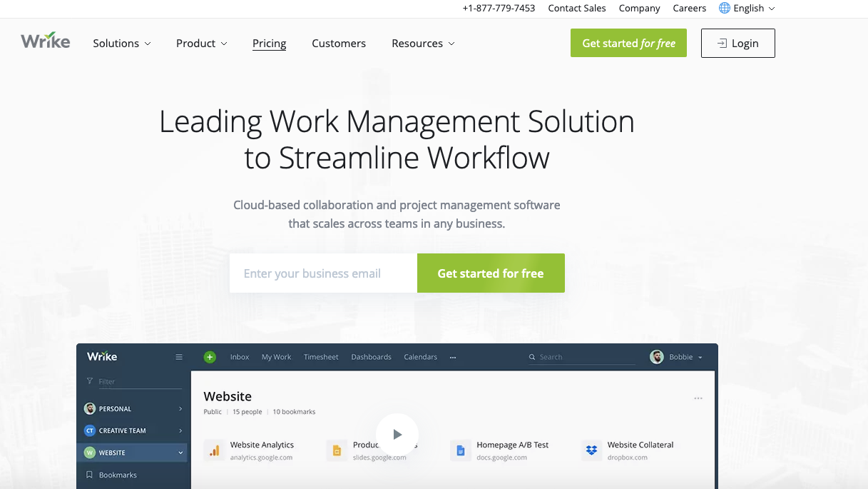
Task: Click the 15 people label
Action: [247, 412]
